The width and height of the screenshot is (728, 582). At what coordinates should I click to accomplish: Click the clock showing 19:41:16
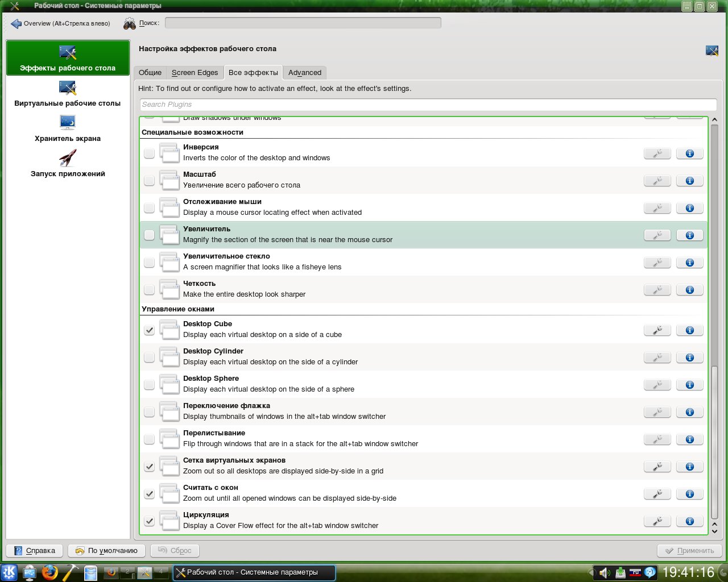689,572
